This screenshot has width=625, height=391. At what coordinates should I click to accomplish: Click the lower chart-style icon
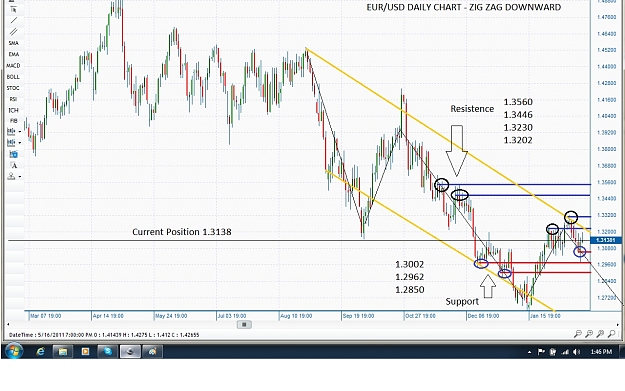[11, 142]
